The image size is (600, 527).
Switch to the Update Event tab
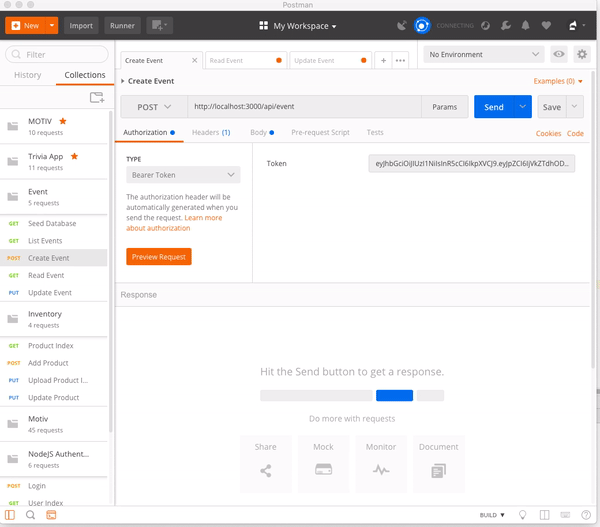(x=331, y=60)
